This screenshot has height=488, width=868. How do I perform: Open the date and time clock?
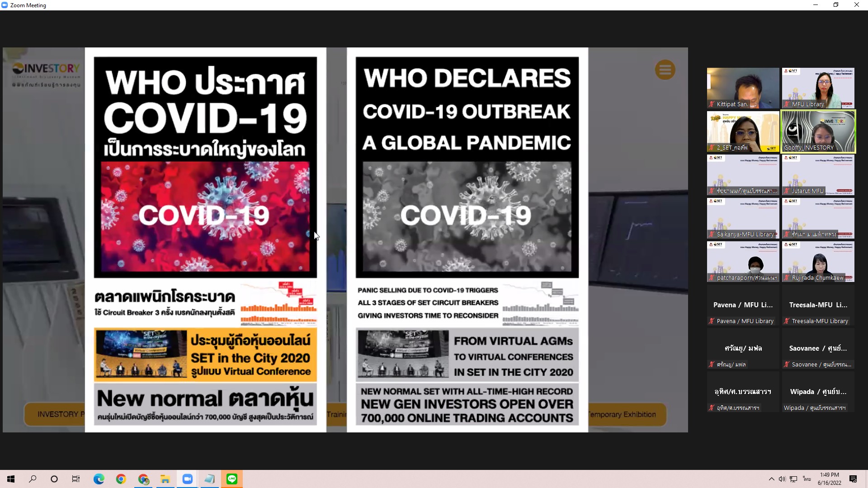tap(830, 479)
